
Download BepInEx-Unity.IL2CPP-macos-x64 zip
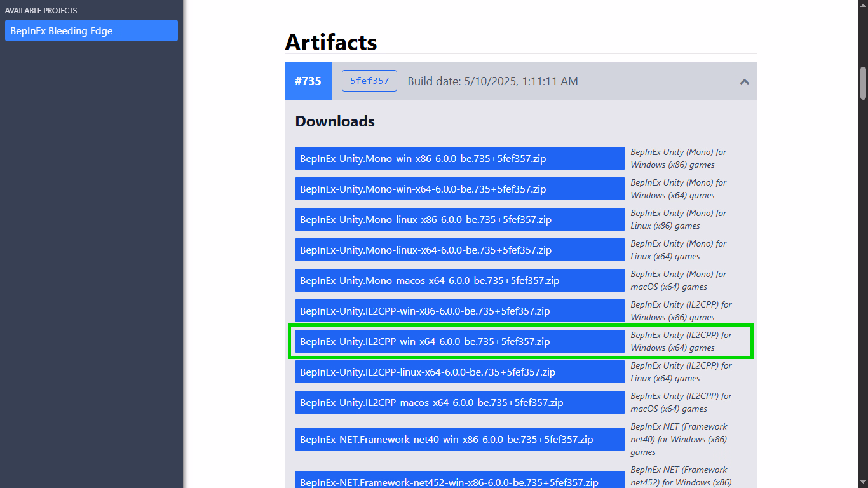tap(460, 402)
